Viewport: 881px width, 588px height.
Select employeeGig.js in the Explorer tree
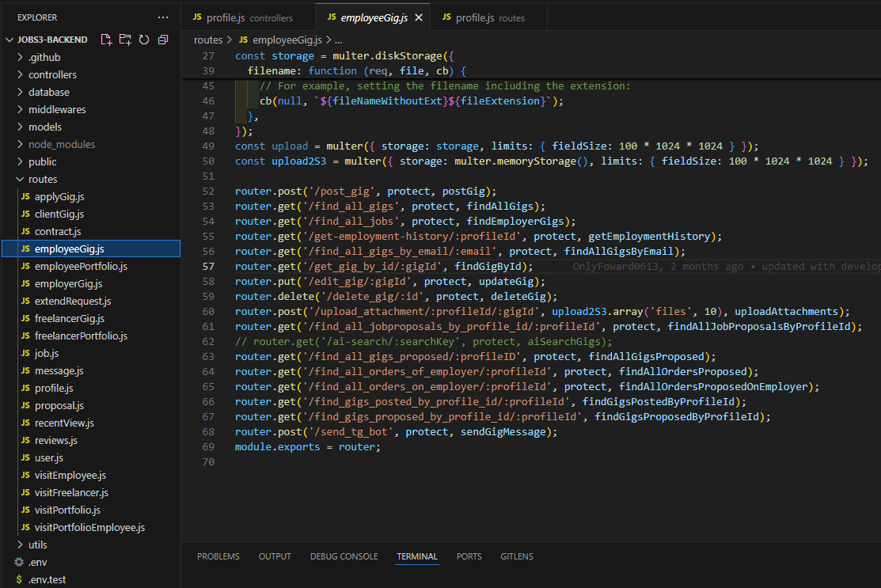(91, 248)
